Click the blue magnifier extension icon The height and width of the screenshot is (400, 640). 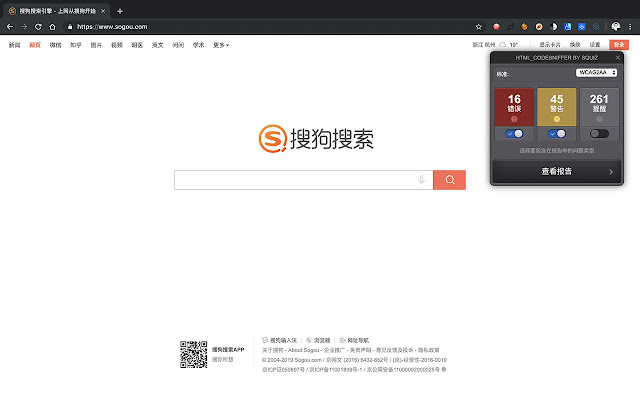tap(596, 27)
